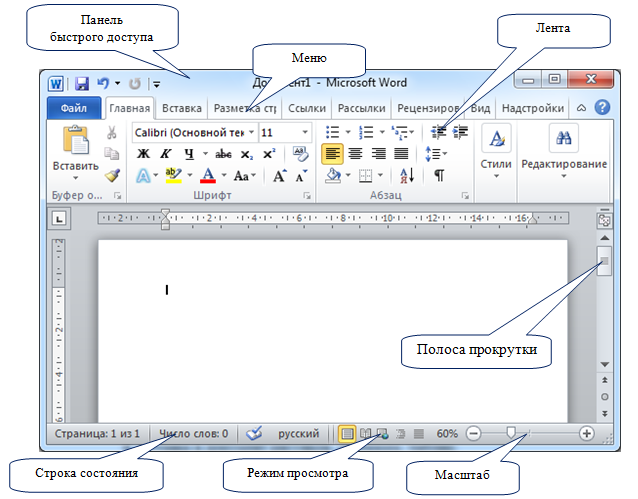Click the Cut scissors icon
638x499 pixels.
point(111,132)
